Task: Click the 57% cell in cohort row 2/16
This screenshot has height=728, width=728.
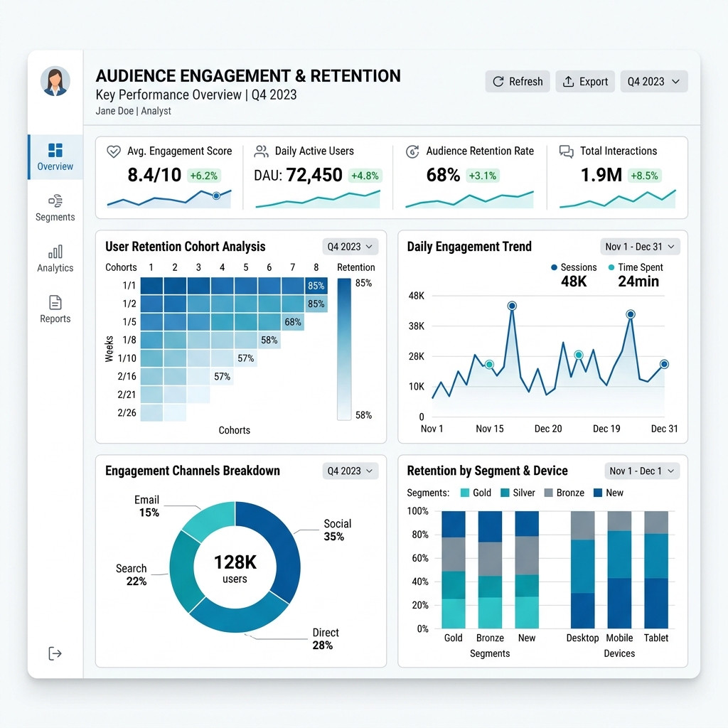Action: [x=222, y=376]
